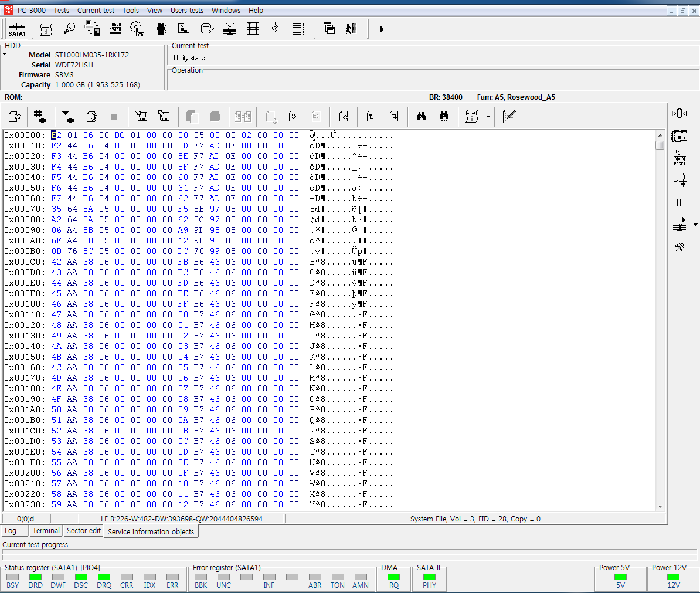Open the drive info scroll icon
Image resolution: width=700 pixels, height=593 pixels.
(x=46, y=29)
